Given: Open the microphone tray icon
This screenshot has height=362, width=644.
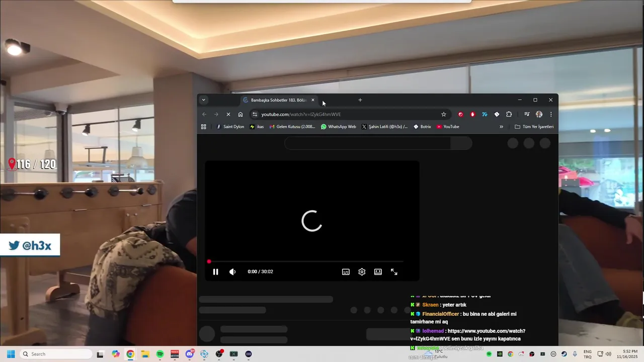Looking at the screenshot, I should click(x=575, y=354).
